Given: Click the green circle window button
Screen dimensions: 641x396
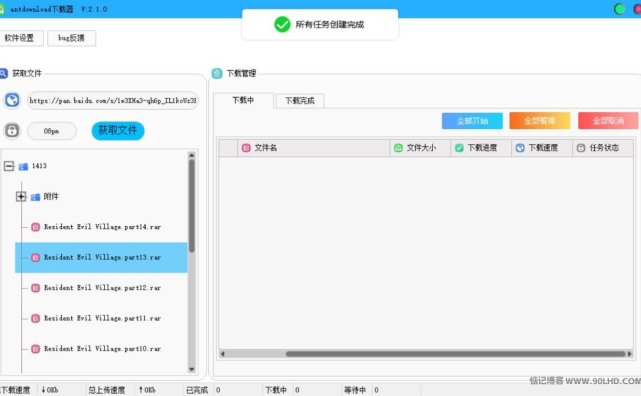Looking at the screenshot, I should 620,9.
